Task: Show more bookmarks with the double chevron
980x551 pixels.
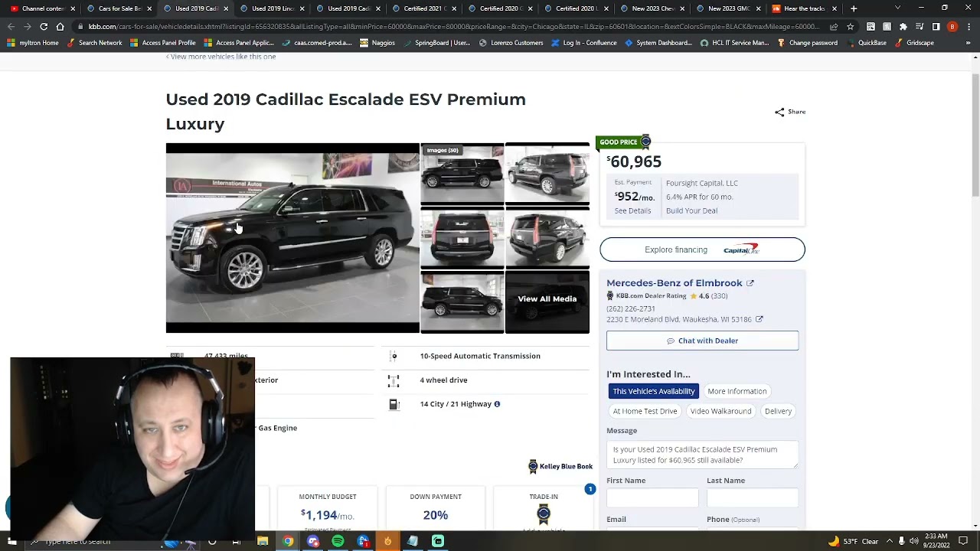Action: [x=969, y=43]
